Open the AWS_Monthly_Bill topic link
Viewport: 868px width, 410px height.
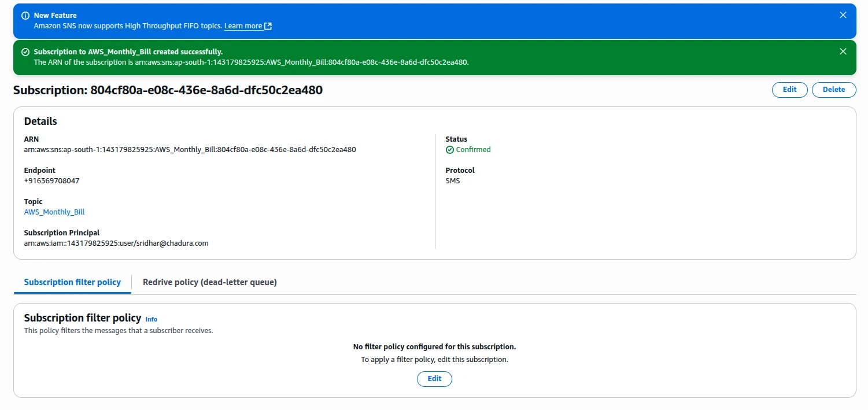click(54, 212)
